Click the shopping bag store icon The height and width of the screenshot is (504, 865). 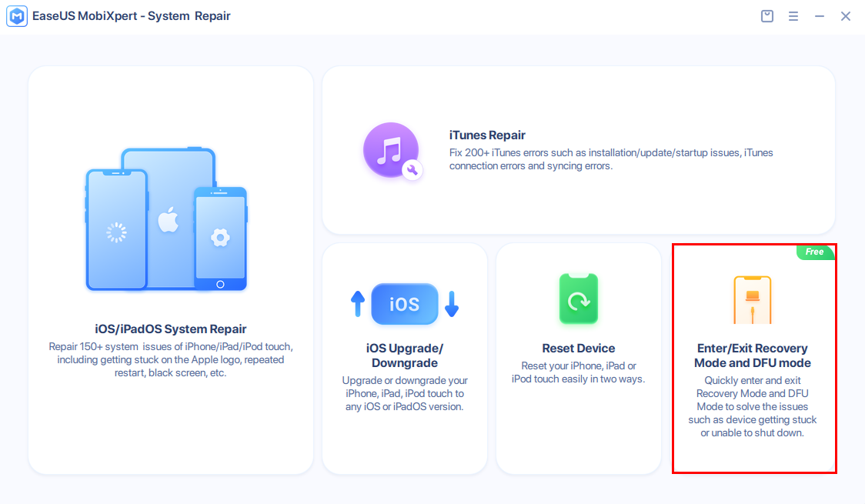[x=767, y=16]
